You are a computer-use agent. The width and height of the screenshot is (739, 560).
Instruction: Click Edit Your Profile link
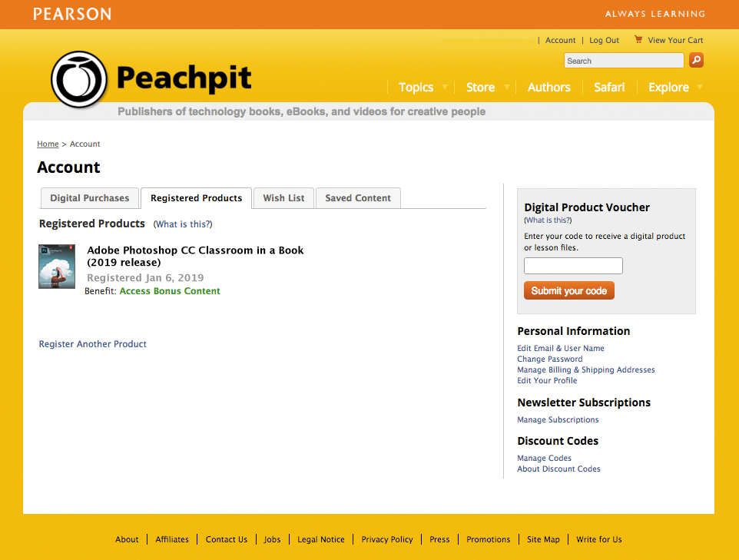tap(547, 381)
